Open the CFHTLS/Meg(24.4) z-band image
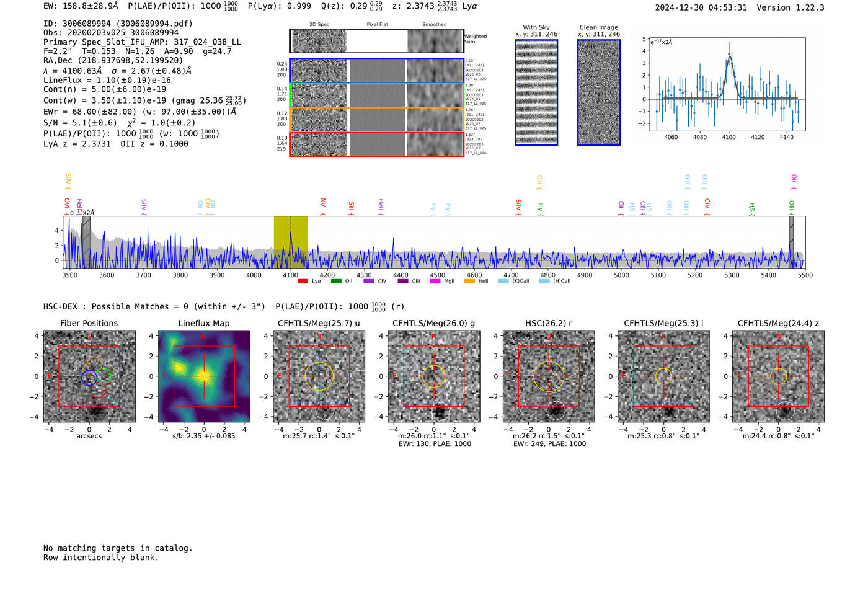This screenshot has height=591, width=868. point(778,376)
